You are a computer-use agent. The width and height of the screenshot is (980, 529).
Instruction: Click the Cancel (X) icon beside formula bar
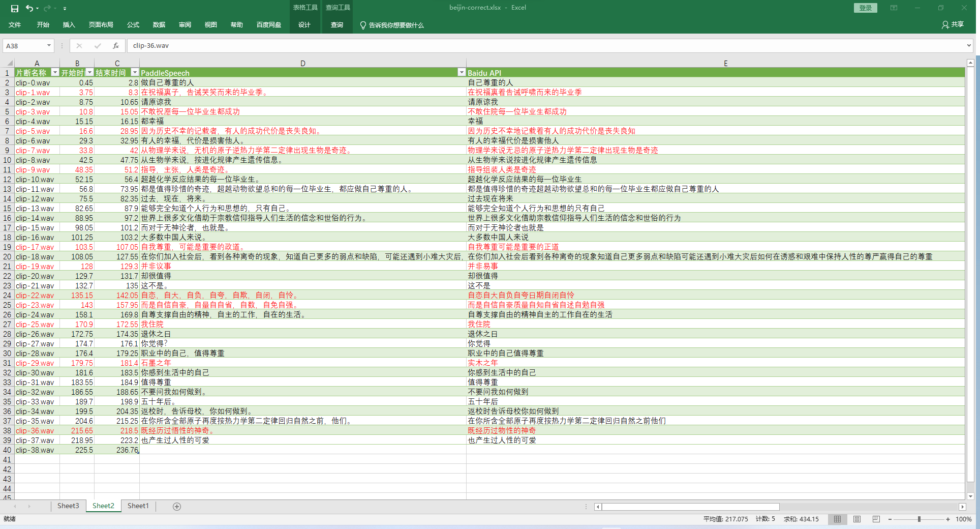pos(79,46)
